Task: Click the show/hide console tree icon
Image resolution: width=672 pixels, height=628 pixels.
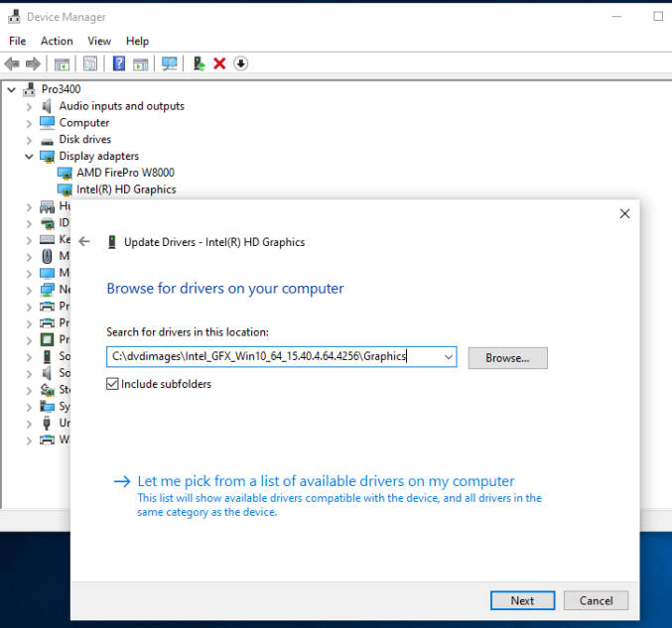Action: (x=62, y=64)
